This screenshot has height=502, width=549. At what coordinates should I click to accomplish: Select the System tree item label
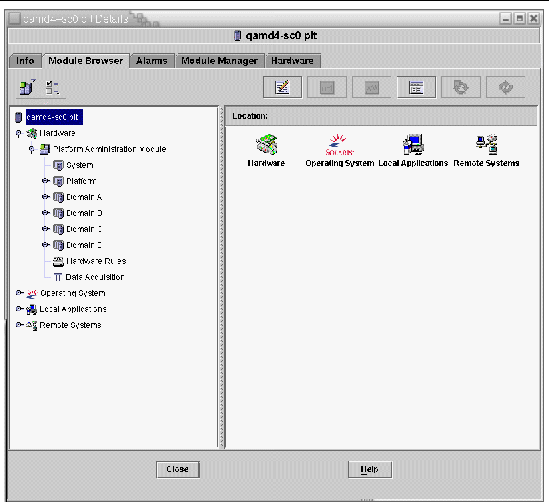click(x=80, y=165)
